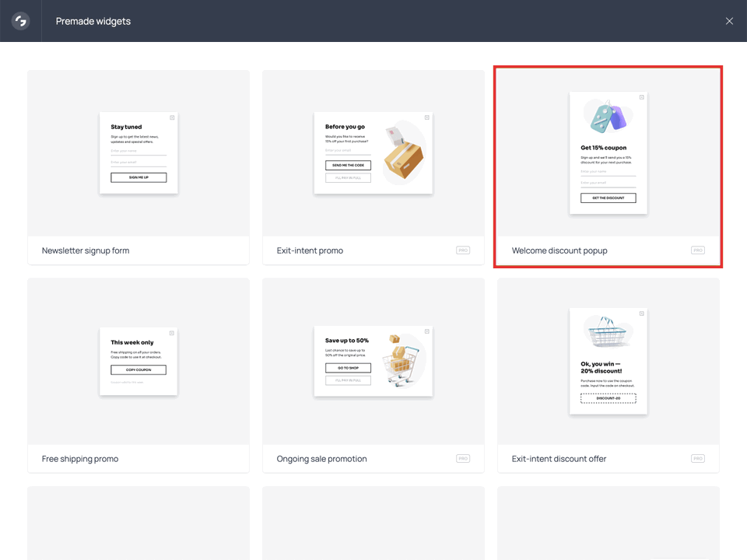Close the Premade widgets dialog
747x560 pixels.
click(729, 21)
